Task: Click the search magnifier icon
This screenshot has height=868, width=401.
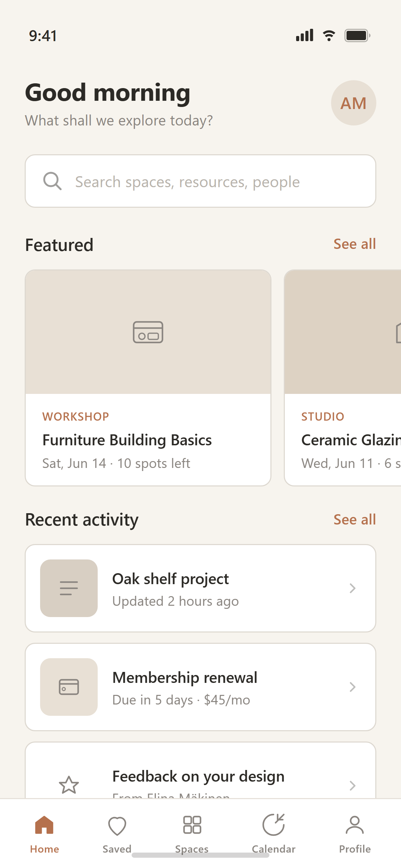Action: point(52,181)
